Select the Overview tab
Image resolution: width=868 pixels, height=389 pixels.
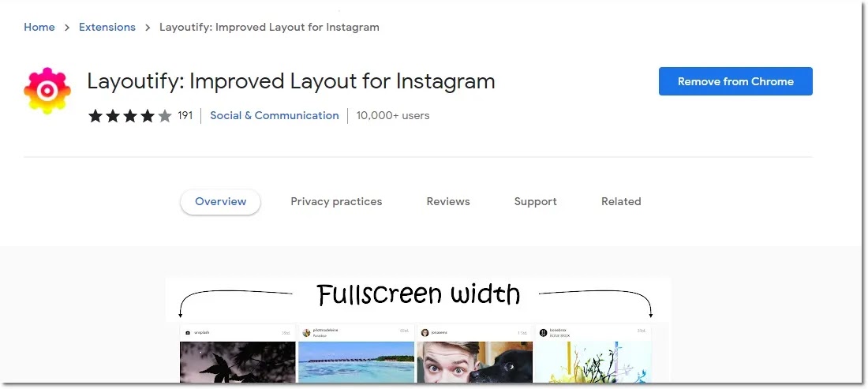(220, 201)
